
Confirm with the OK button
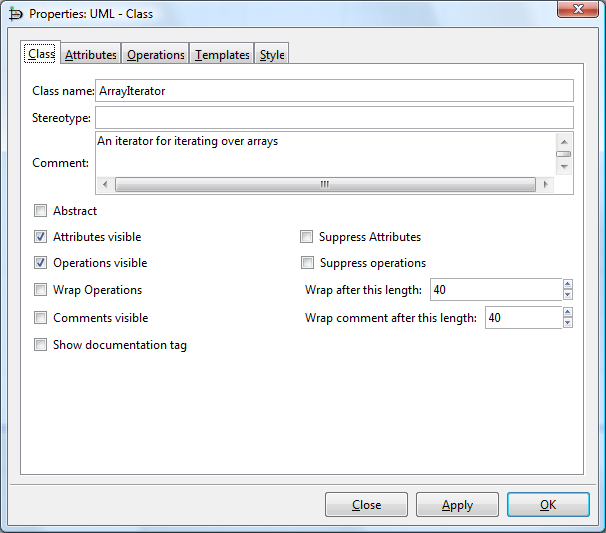click(x=548, y=504)
